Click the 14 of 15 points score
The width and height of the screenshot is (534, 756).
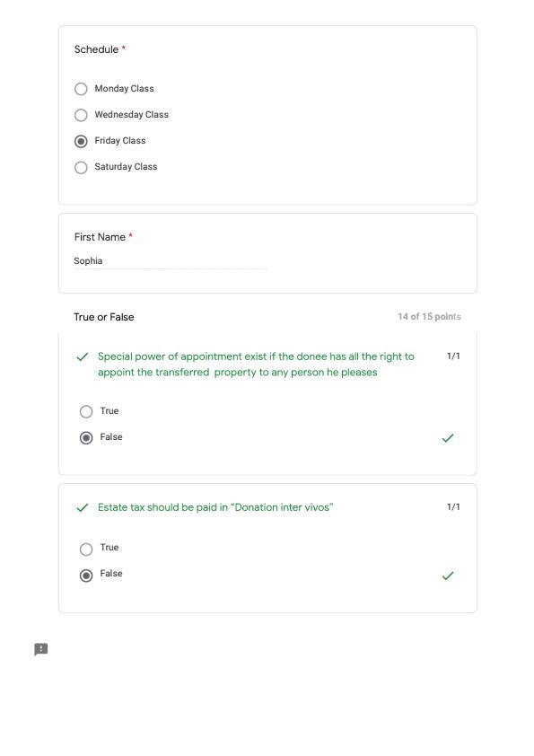coord(429,316)
